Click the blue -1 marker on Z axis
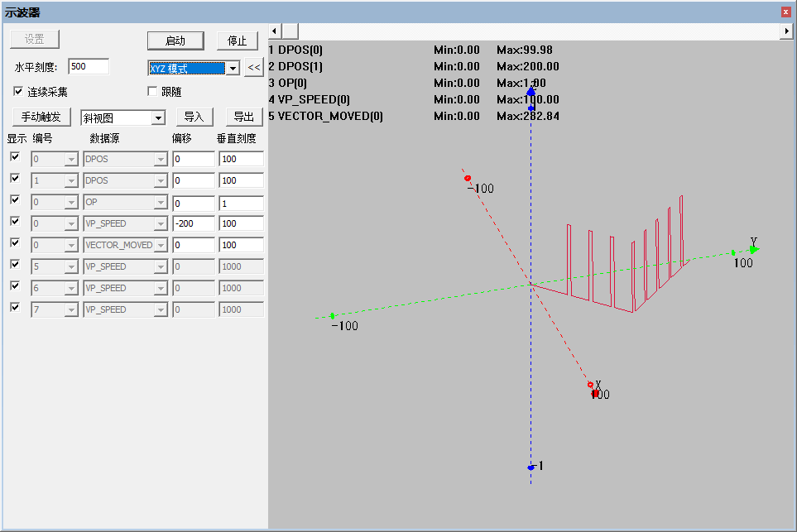 tap(531, 467)
